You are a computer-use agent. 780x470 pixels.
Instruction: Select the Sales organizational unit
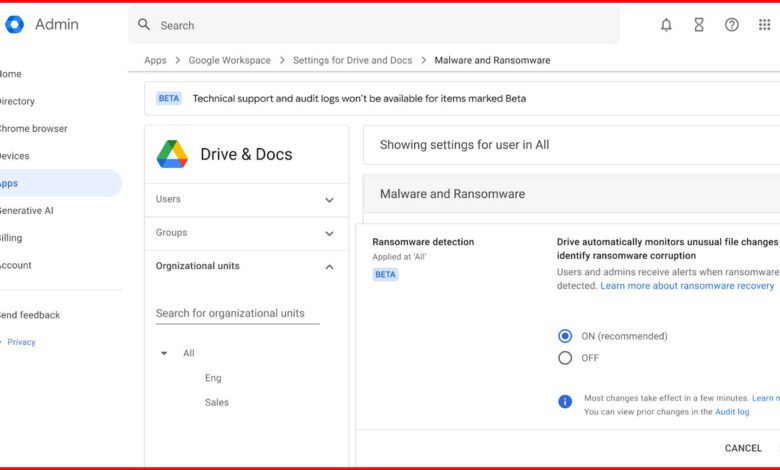pos(217,402)
